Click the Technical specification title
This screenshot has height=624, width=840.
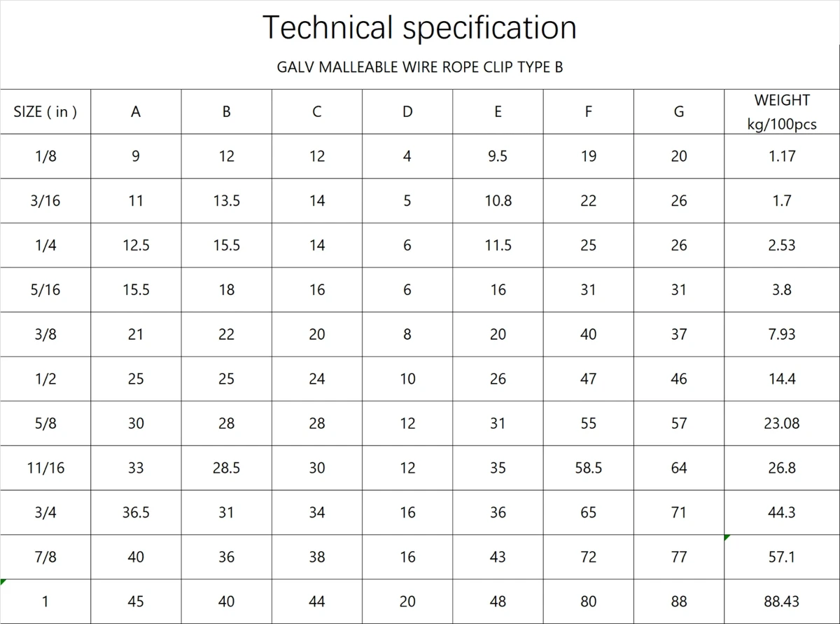[419, 28]
